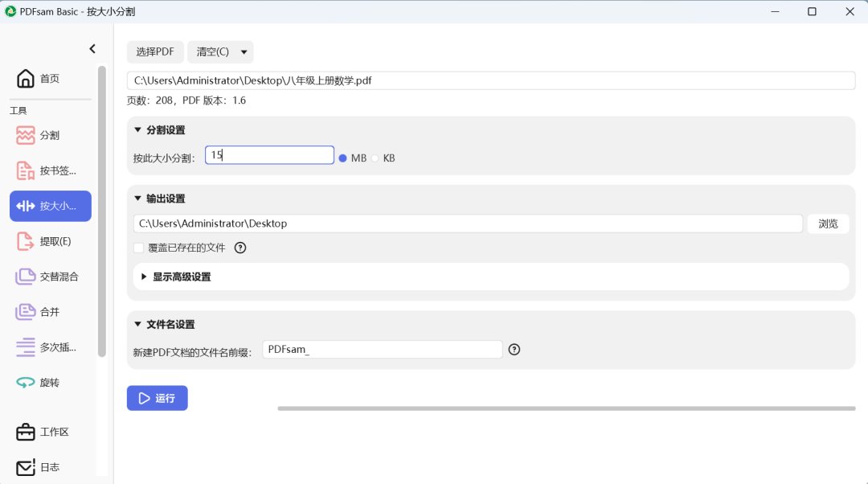Collapse the 输出设置 section
This screenshot has height=484, width=868.
click(138, 199)
